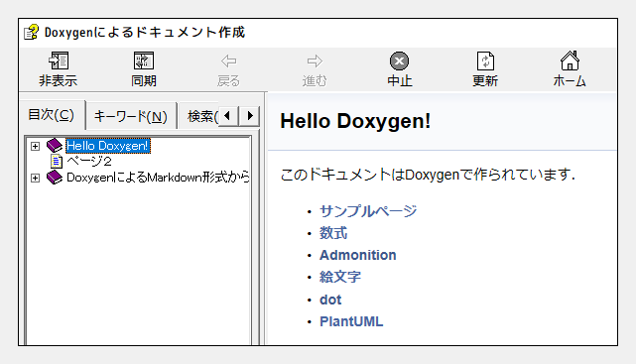636x364 pixels.
Task: Click the 戻る (Back) arrow icon
Action: tap(229, 61)
